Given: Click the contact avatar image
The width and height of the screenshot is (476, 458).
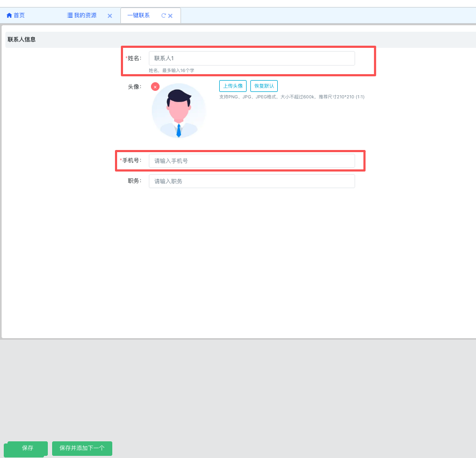Looking at the screenshot, I should pyautogui.click(x=179, y=111).
